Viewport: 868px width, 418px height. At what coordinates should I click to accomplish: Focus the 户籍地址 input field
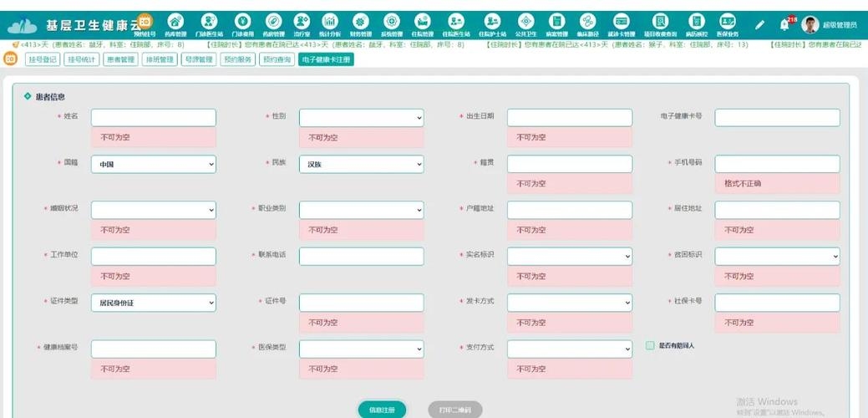570,210
